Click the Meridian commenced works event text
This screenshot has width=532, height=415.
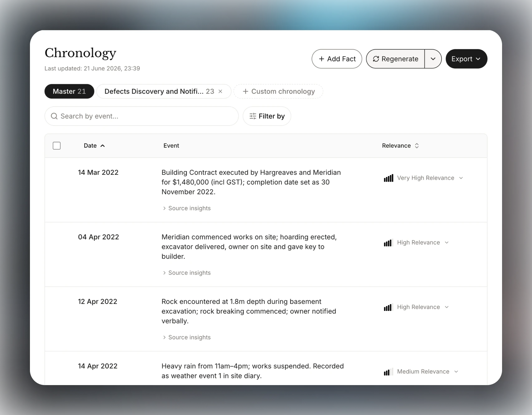249,246
